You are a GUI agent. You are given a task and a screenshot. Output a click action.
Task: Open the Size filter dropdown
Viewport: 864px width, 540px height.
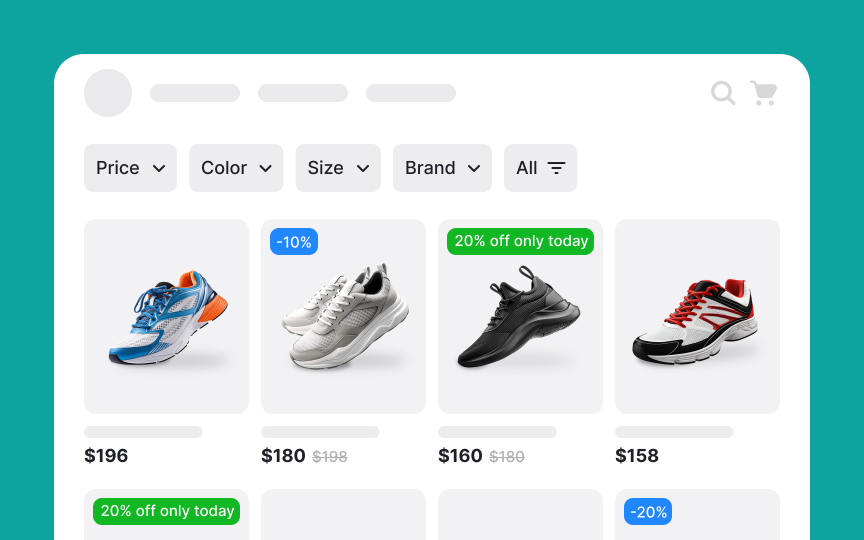338,168
